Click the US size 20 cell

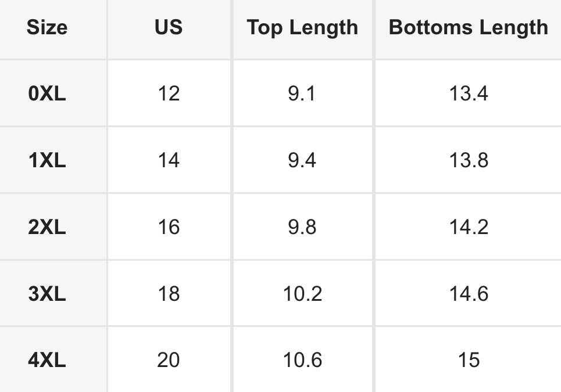(169, 360)
